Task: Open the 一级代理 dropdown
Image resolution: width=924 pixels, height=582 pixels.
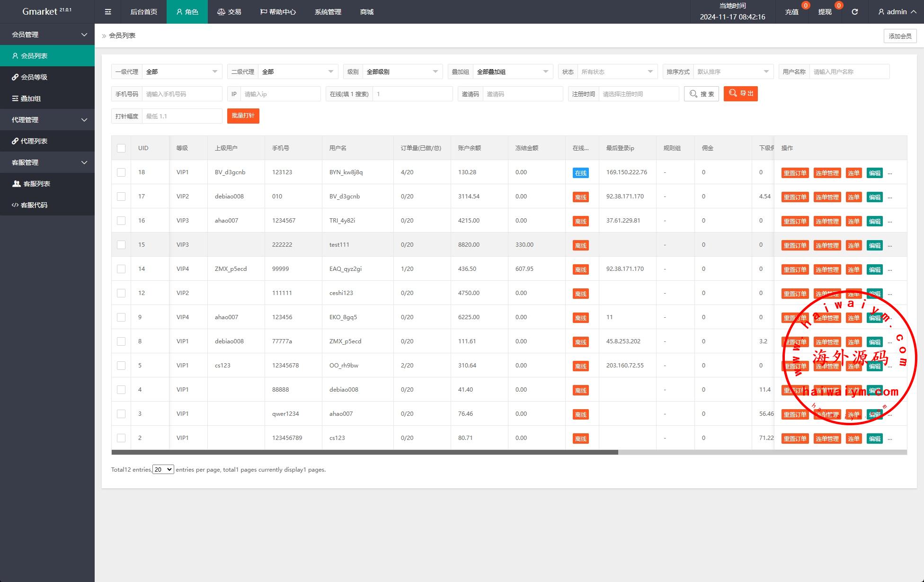Action: coord(182,72)
